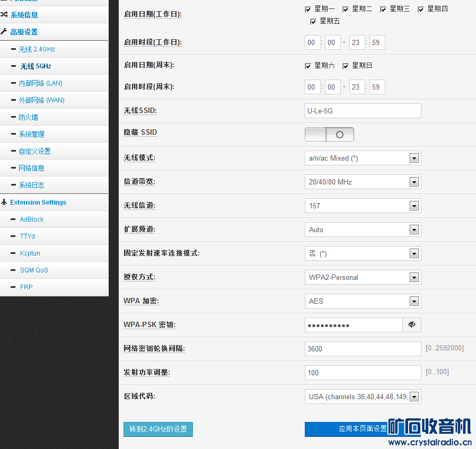The height and width of the screenshot is (449, 476).
Task: Click the plane icon beside Extension Settings
Action: pyautogui.click(x=4, y=202)
